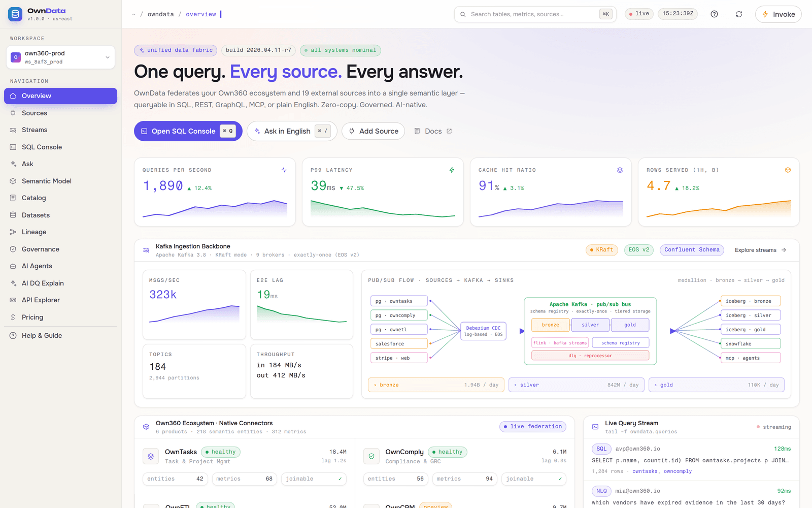The width and height of the screenshot is (812, 508).
Task: Follow the Explore streams link
Action: click(761, 250)
